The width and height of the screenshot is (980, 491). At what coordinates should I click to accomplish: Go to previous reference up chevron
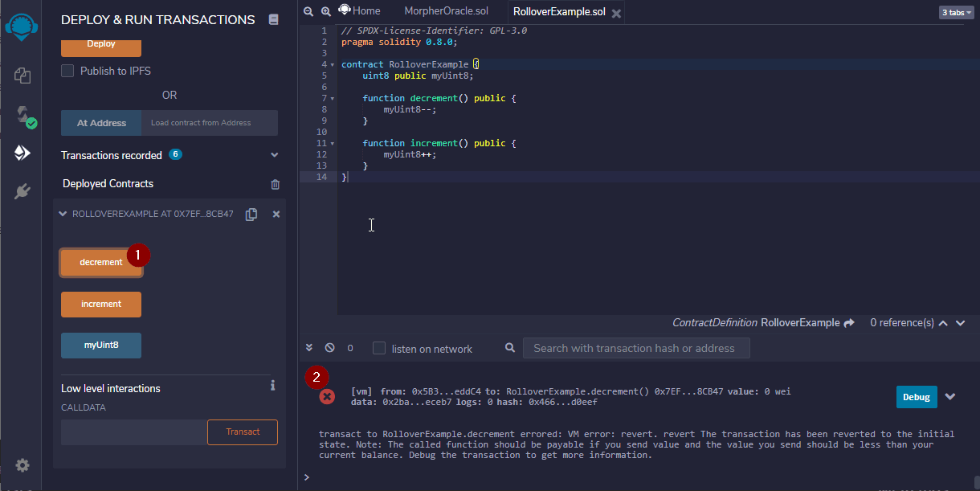point(944,323)
